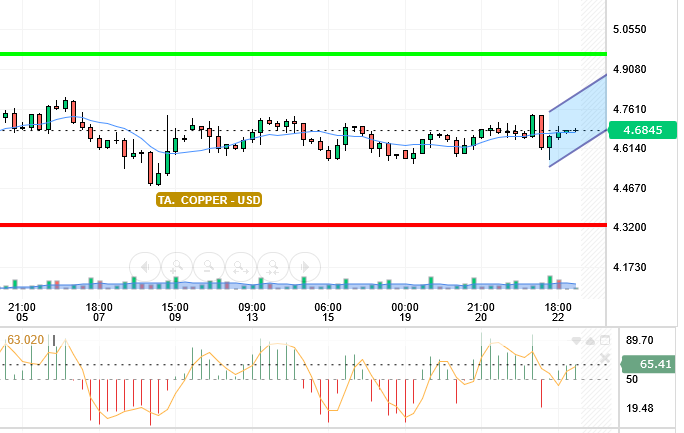Click the 4.1730 price axis label
684x433 pixels.
point(629,267)
